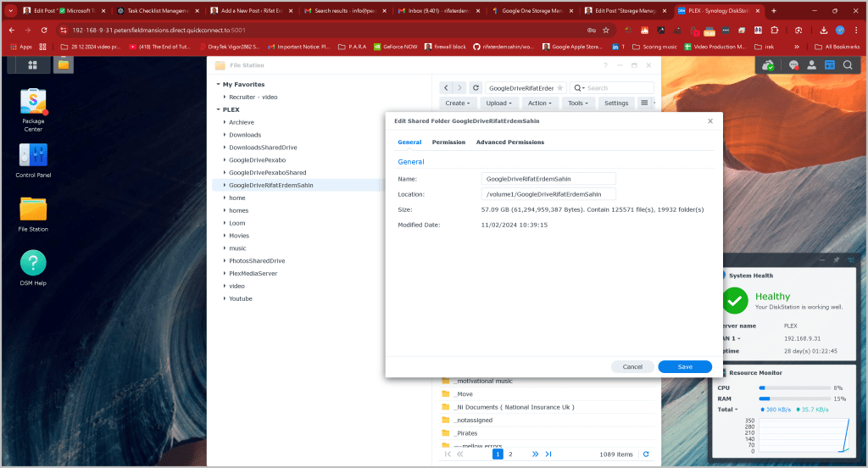868x468 pixels.
Task: Launch File Station from desktop shortcut
Action: [x=33, y=214]
